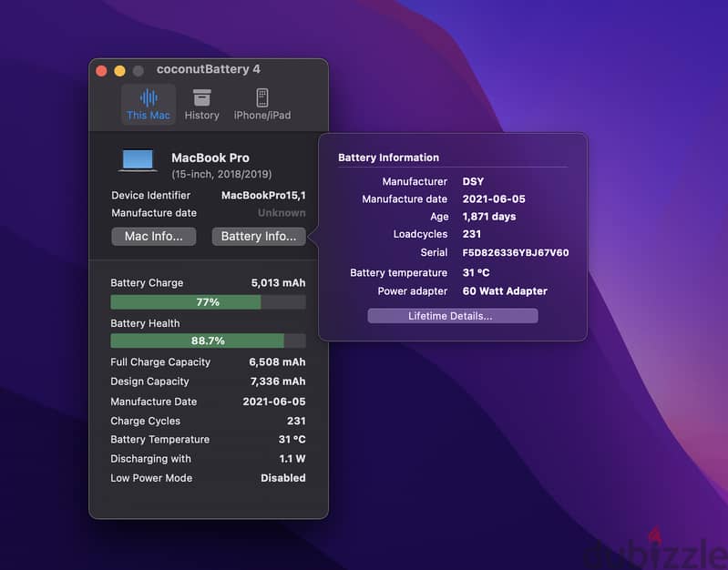Screen dimensions: 728x570
Task: Open the iPhone/iPad device icon
Action: coord(262,98)
